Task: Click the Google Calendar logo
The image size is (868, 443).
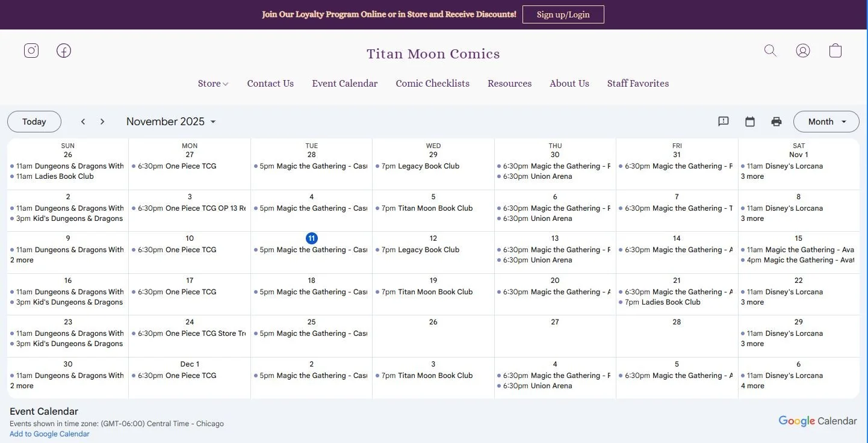Action: point(817,421)
